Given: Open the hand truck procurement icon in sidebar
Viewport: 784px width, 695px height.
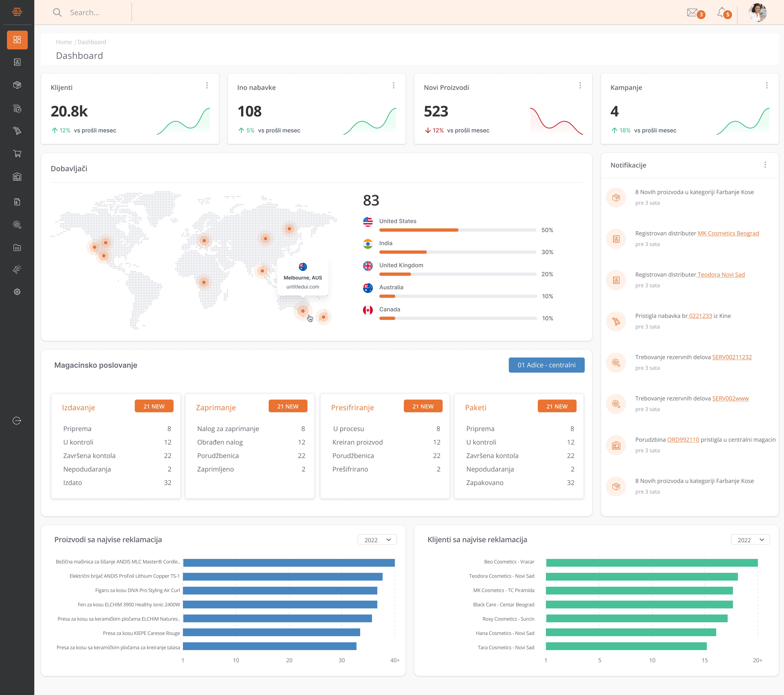Looking at the screenshot, I should click(17, 131).
